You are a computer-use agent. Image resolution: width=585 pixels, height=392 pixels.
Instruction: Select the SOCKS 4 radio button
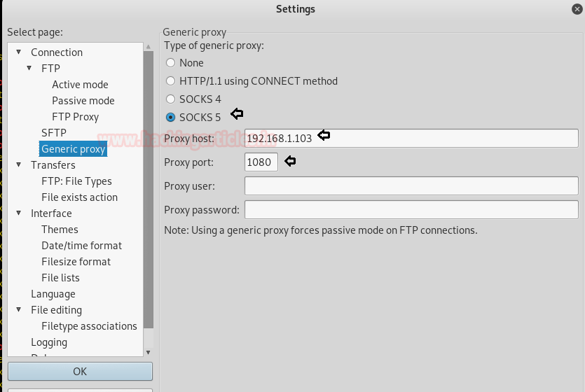pos(170,99)
